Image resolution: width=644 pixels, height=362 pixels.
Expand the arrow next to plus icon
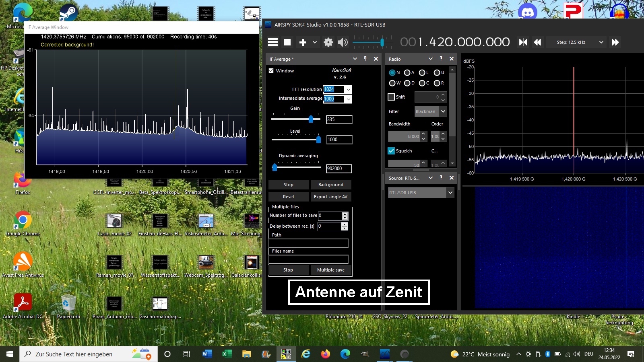pyautogui.click(x=315, y=42)
